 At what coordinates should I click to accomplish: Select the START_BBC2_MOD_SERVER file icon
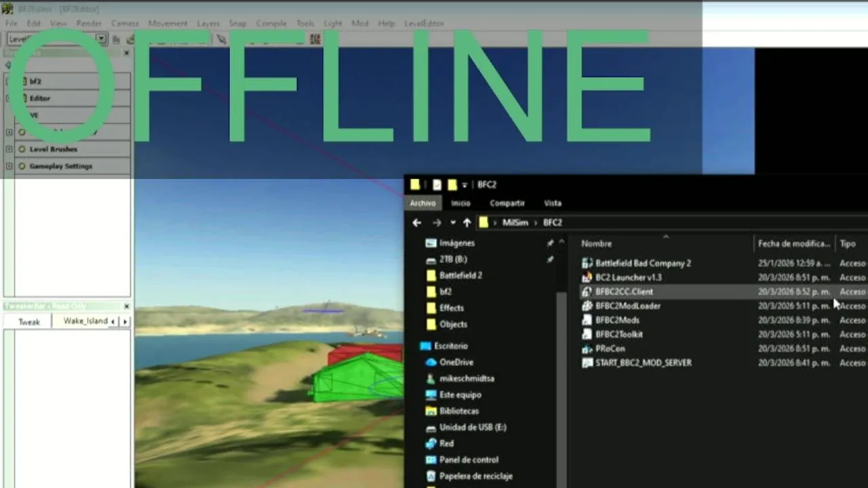click(587, 363)
